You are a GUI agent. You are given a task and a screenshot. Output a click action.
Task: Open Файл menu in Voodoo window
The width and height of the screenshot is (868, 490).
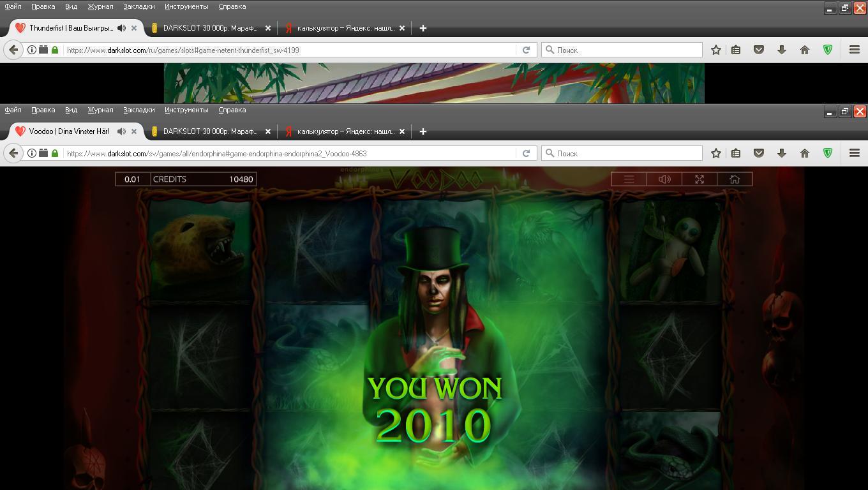[x=13, y=110]
